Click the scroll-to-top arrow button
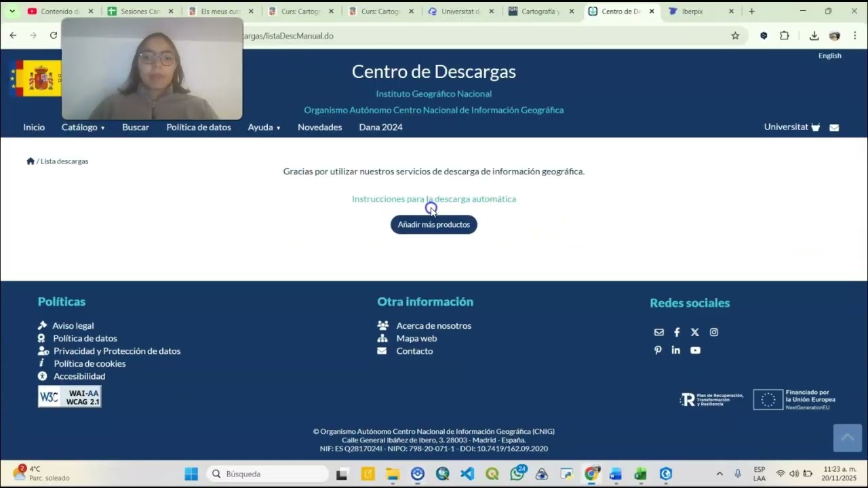 848,438
